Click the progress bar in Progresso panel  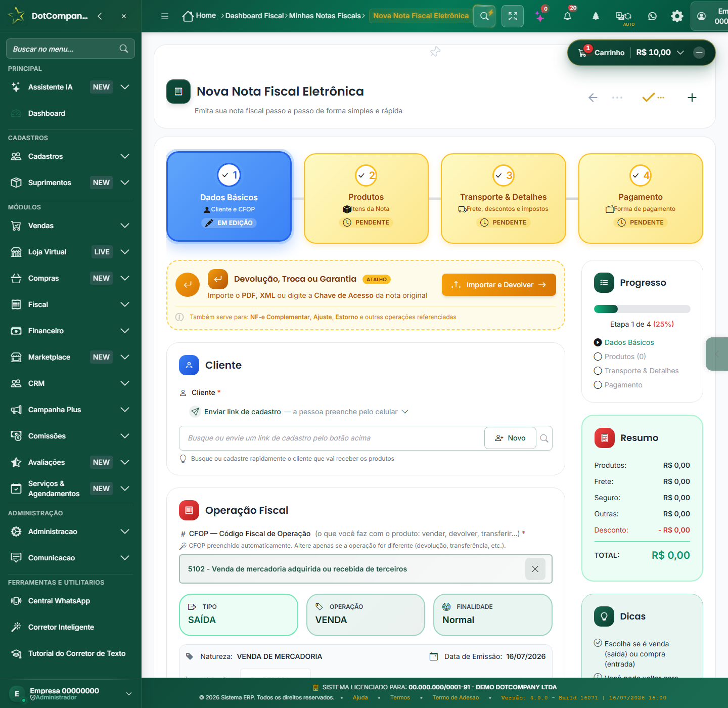point(642,309)
